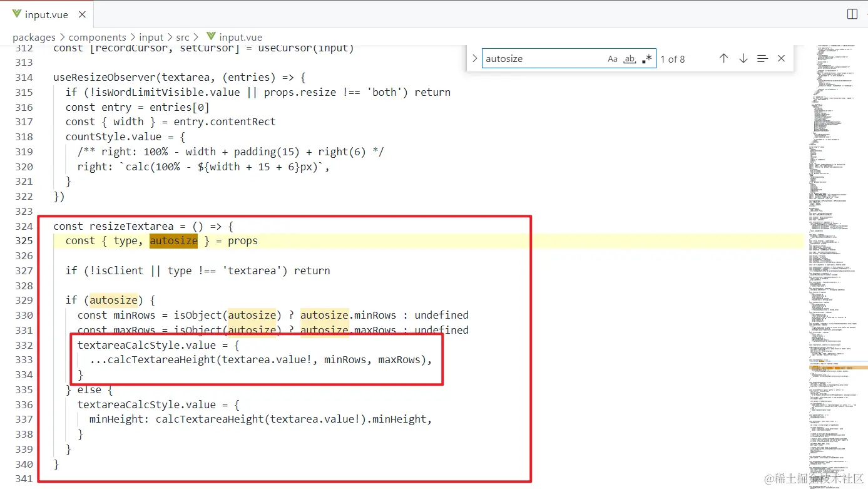Click the calc template string on line 320
The height and width of the screenshot is (489, 868).
coord(222,167)
